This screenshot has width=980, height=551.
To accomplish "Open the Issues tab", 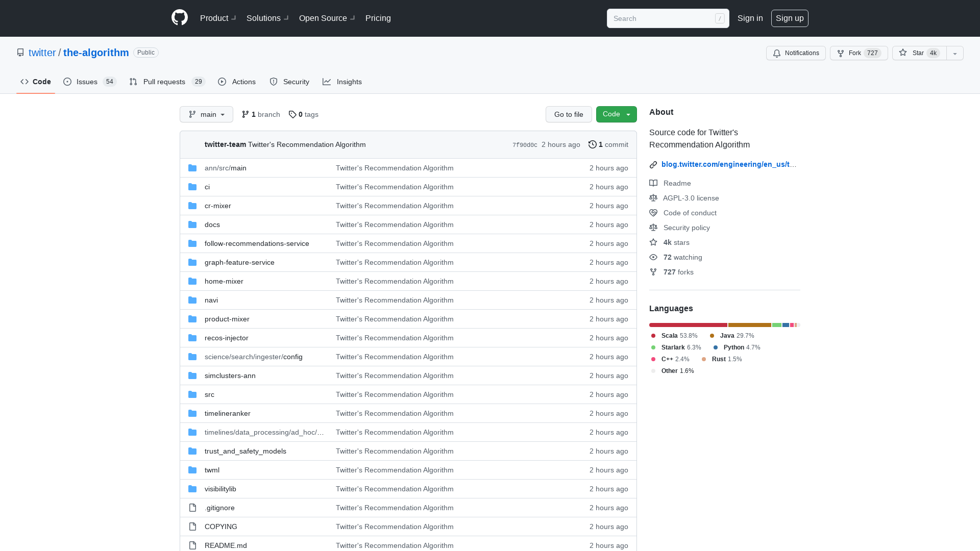I will pos(90,82).
